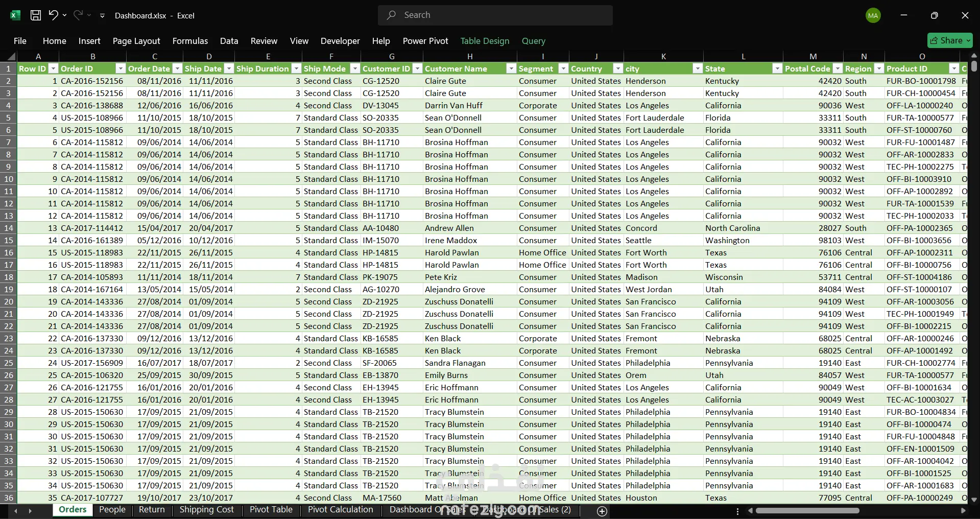Add a new sheet with plus icon
Viewport: 980px width, 519px height.
(602, 511)
